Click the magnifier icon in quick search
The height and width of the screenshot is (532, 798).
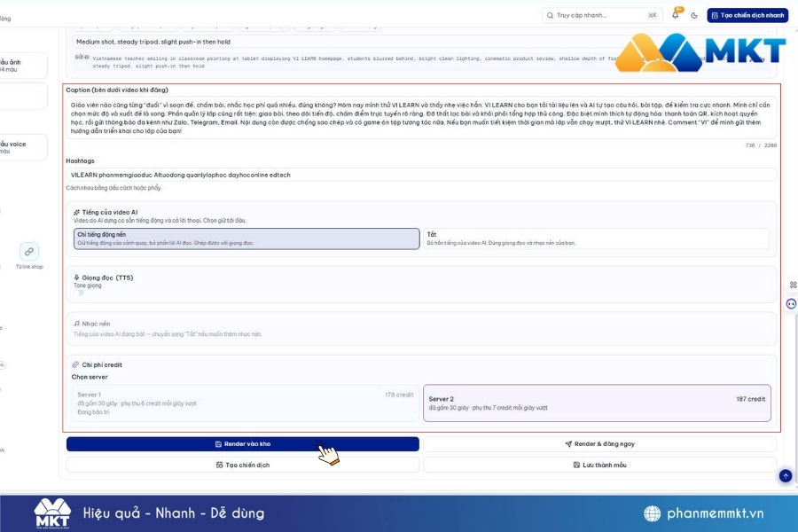coord(550,15)
